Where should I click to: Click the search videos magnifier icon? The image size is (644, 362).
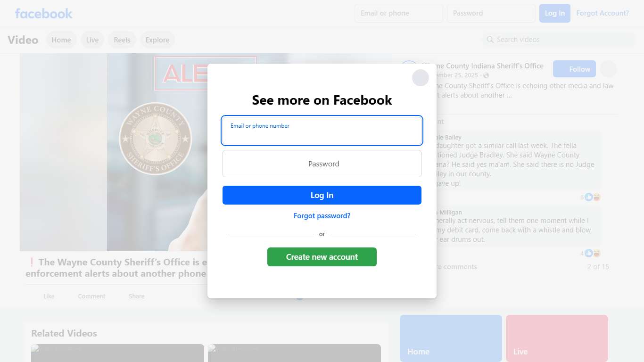[490, 40]
